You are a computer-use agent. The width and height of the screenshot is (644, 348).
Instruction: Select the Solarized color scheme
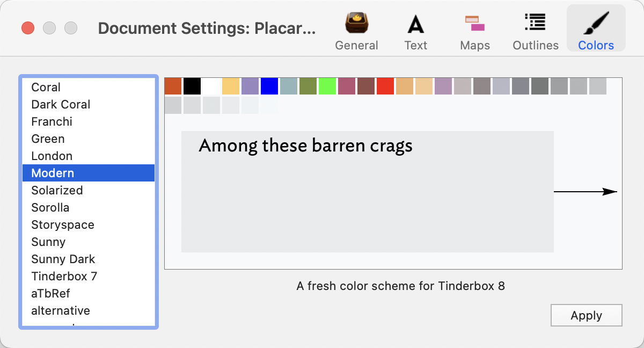(x=57, y=190)
